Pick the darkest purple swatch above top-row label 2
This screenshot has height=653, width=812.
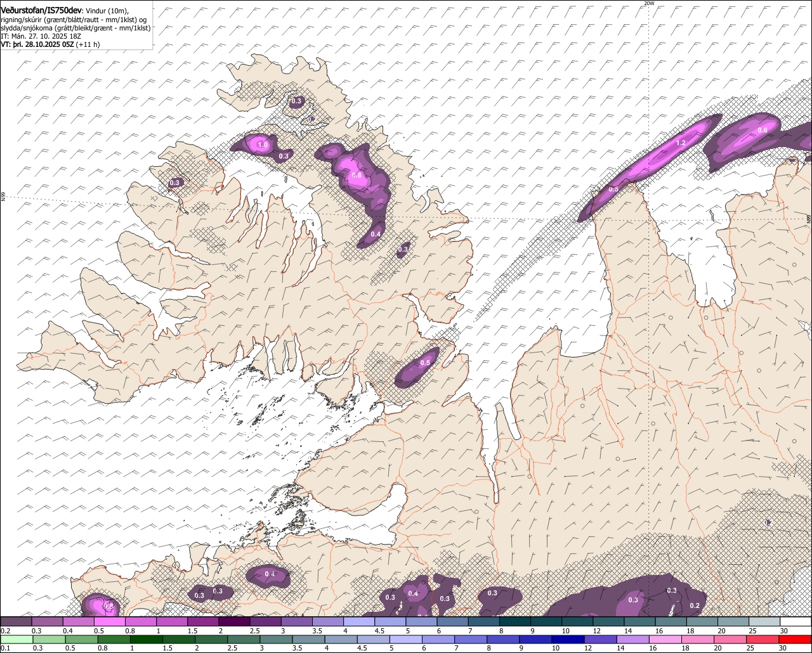234,621
